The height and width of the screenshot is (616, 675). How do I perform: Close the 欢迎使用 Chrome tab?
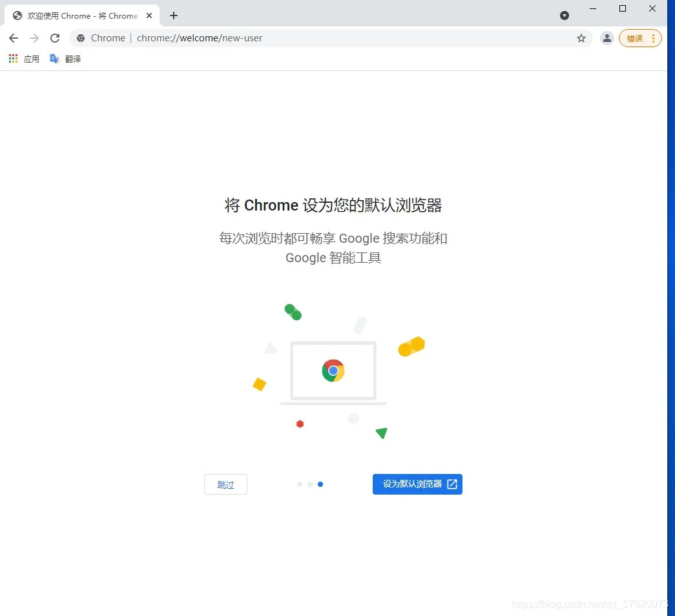pos(149,16)
